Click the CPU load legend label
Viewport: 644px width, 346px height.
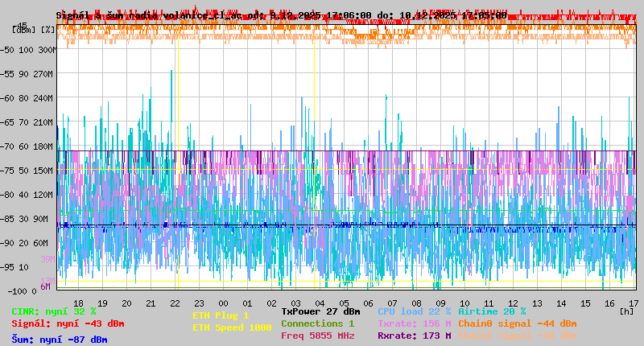tap(414, 311)
